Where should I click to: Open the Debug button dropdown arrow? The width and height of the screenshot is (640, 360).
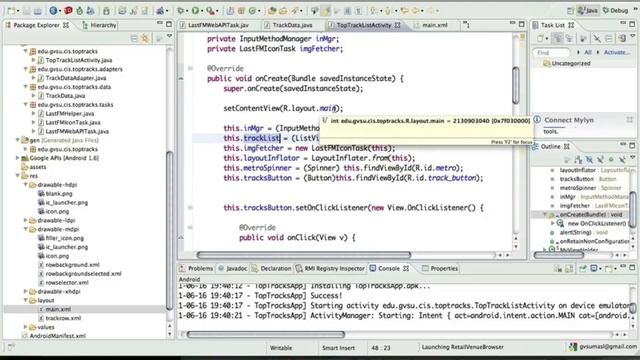click(x=187, y=11)
